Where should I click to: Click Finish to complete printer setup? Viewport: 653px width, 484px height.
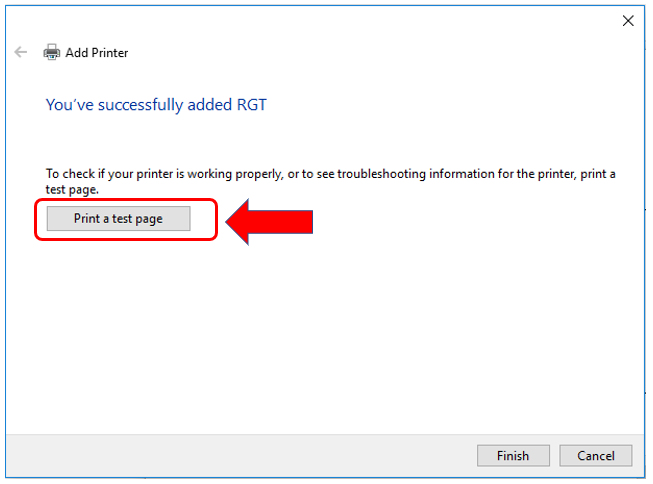512,456
